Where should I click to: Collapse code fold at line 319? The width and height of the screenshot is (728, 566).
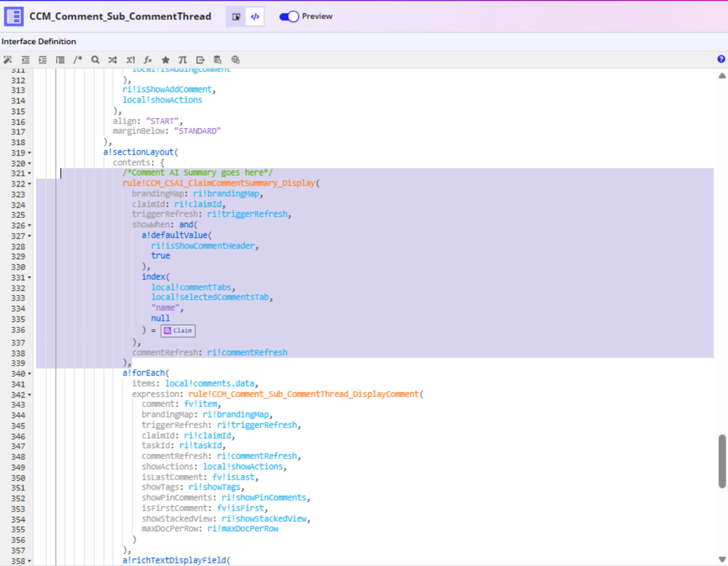coord(29,153)
